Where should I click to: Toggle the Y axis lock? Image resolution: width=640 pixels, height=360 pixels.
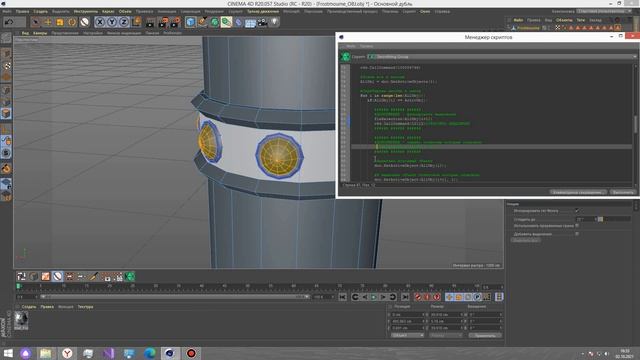112,22
